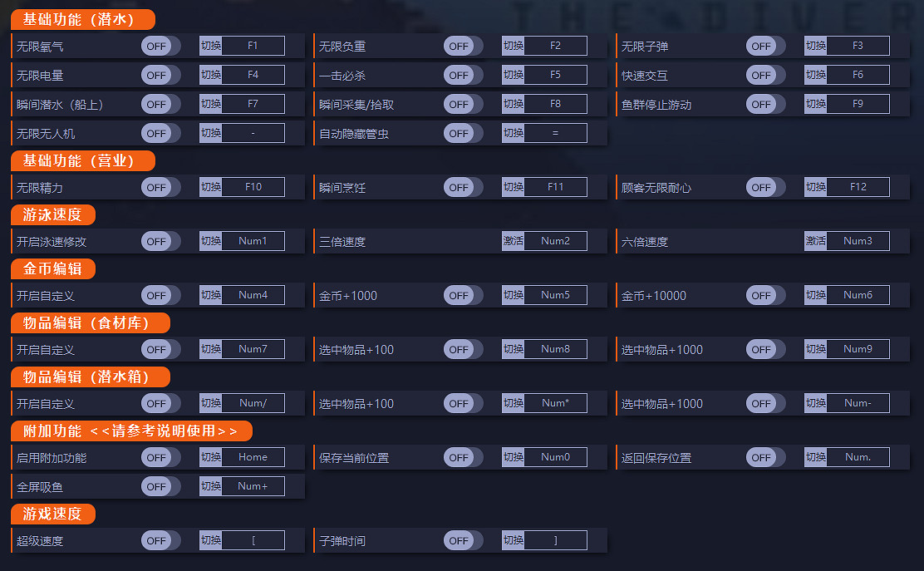This screenshot has width=924, height=571.
Task: Enable 自动隐藏管虫
Action: [463, 132]
